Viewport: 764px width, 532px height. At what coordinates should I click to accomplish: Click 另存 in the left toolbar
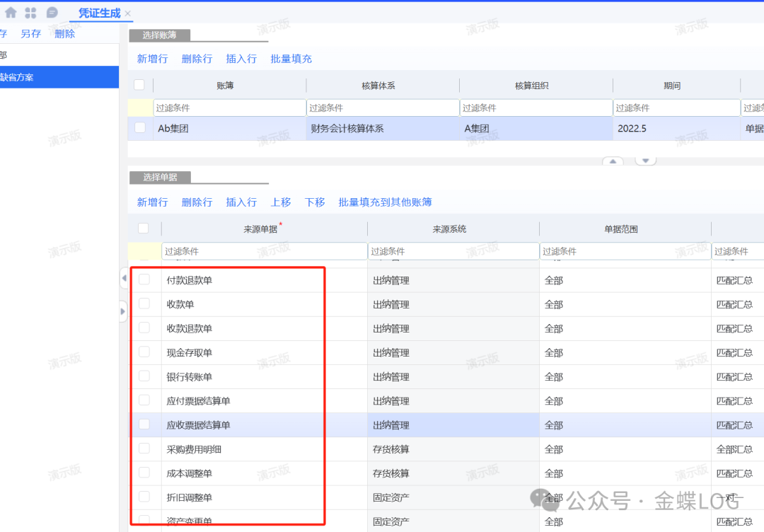pos(30,33)
